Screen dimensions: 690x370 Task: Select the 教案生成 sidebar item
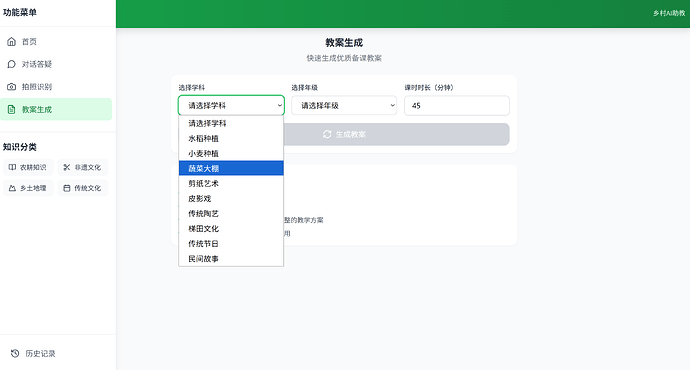coord(56,109)
